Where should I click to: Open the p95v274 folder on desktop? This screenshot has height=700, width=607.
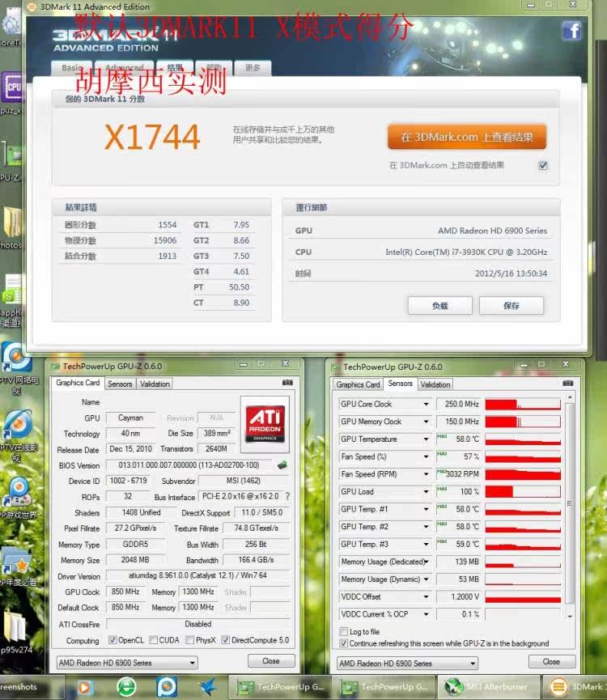16,631
